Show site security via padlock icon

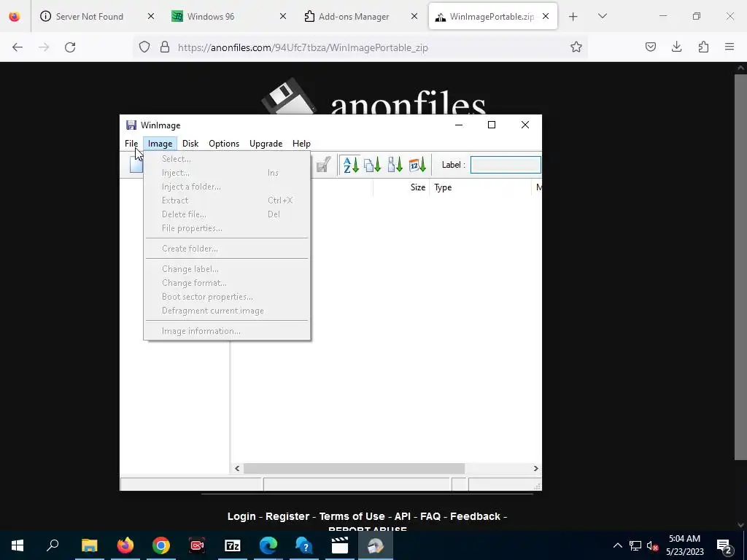[x=165, y=47]
